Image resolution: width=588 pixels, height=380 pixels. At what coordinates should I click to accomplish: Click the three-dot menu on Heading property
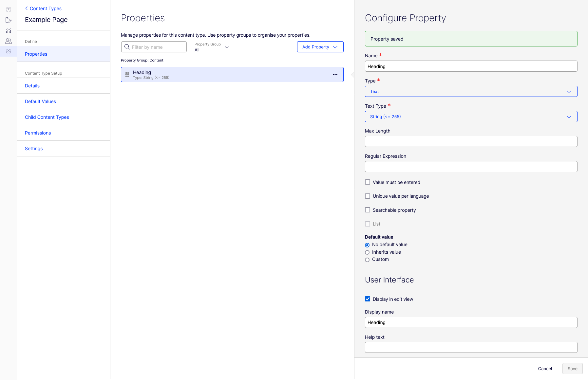(335, 75)
